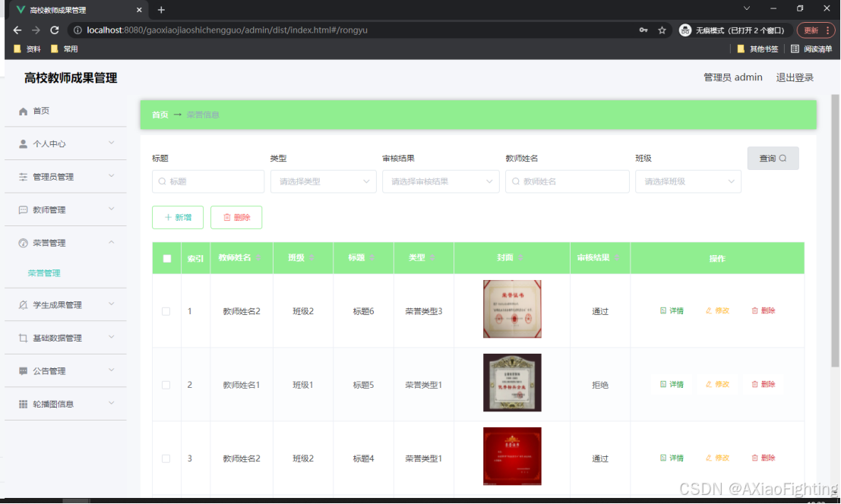Click the 删除 button above the table

tap(236, 217)
